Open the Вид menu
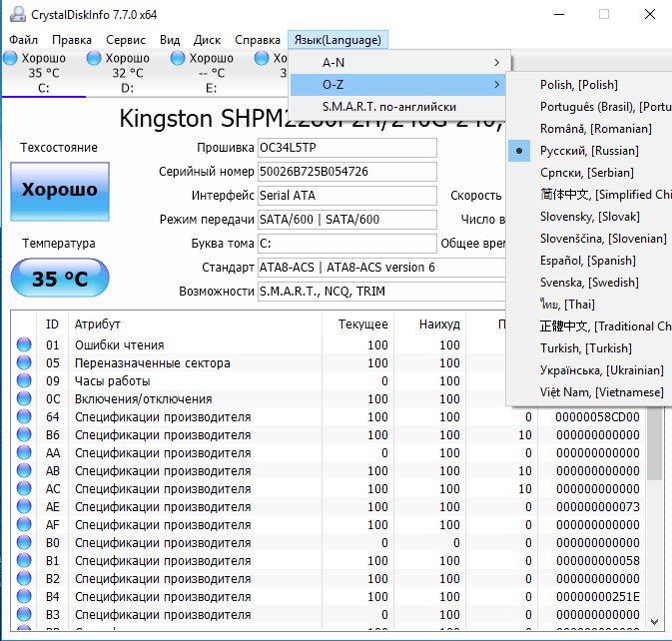This screenshot has width=672, height=641. (170, 40)
